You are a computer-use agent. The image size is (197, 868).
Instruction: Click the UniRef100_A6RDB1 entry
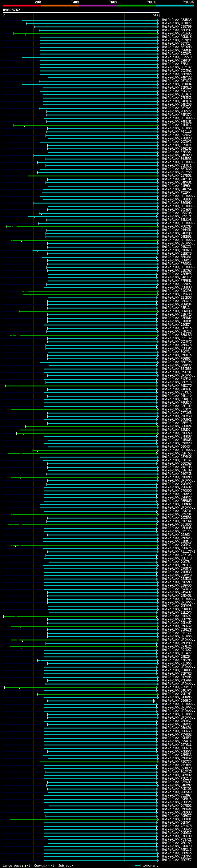click(x=177, y=819)
